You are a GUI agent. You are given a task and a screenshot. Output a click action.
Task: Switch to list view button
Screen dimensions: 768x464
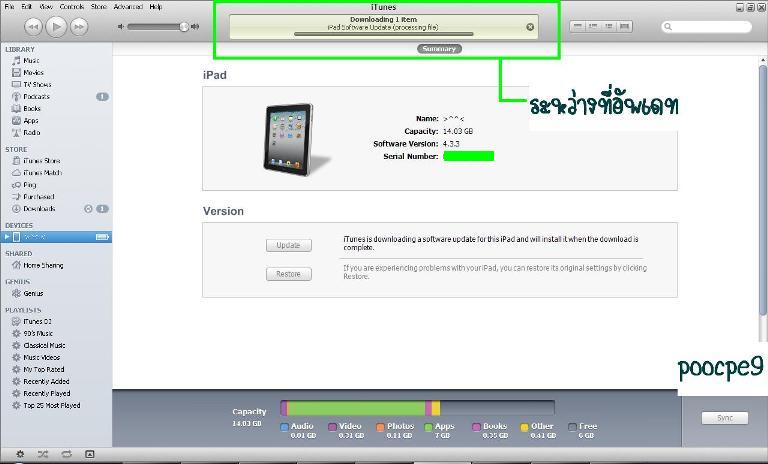pyautogui.click(x=578, y=26)
